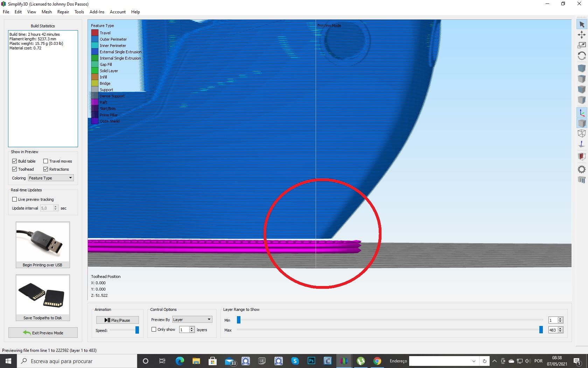This screenshot has width=588, height=368.
Task: Activate the move/translate model tool
Action: click(582, 35)
